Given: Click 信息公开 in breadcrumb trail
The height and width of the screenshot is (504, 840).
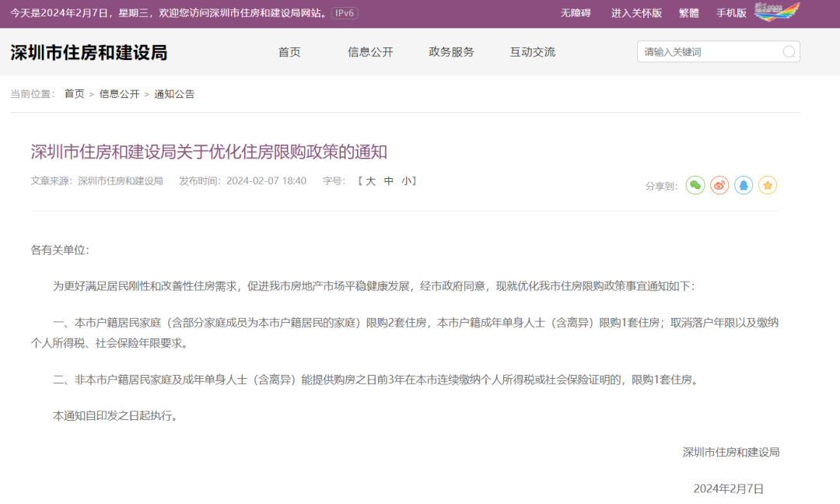Looking at the screenshot, I should [x=119, y=94].
